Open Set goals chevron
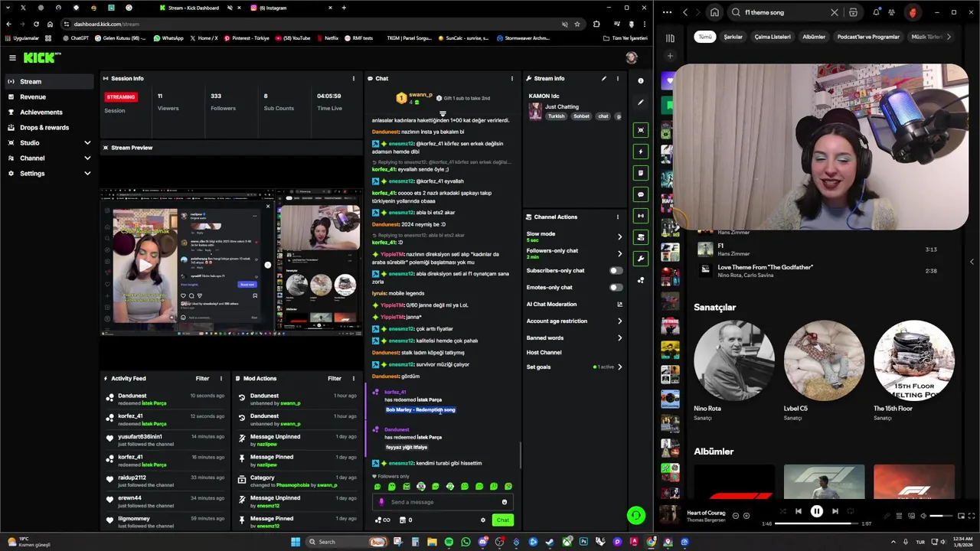 point(619,367)
